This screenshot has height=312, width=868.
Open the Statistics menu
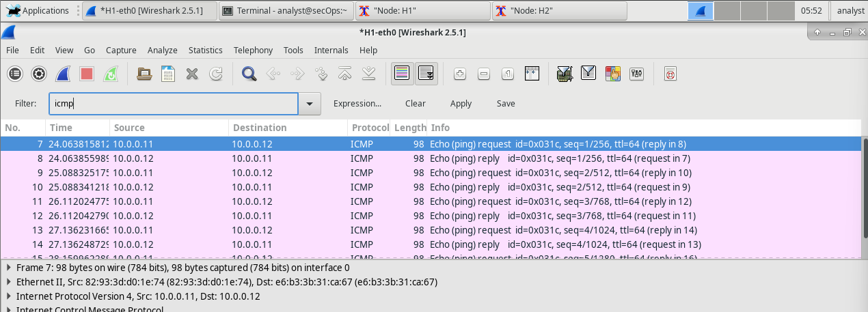(x=206, y=50)
